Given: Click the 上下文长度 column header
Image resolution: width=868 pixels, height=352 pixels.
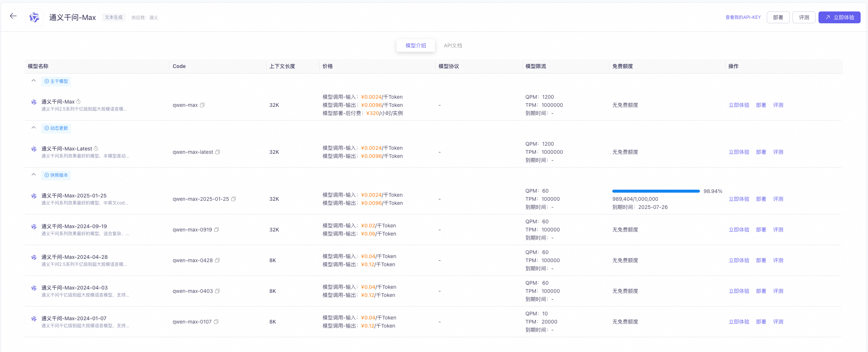Looking at the screenshot, I should coord(282,66).
